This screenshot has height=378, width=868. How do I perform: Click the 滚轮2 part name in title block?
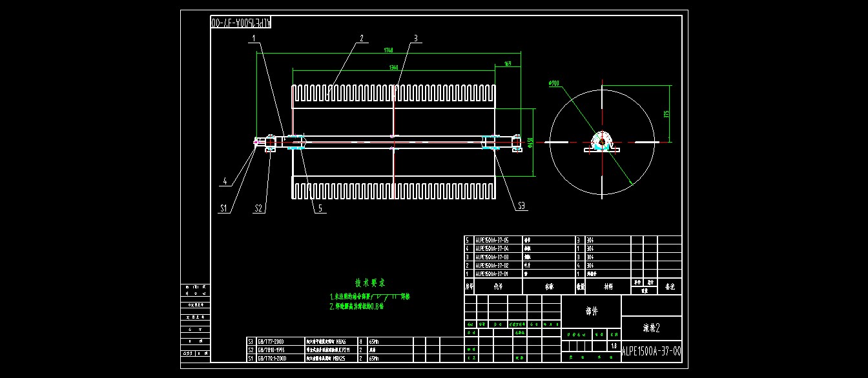[652, 328]
